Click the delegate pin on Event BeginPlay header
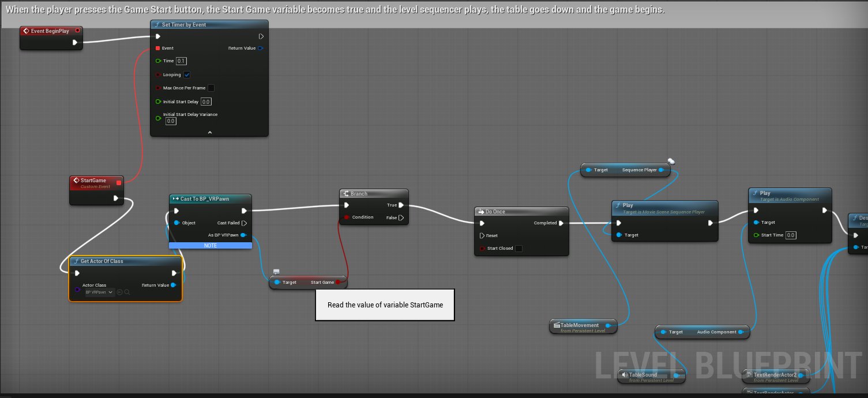Viewport: 868px width, 398px height. point(77,31)
